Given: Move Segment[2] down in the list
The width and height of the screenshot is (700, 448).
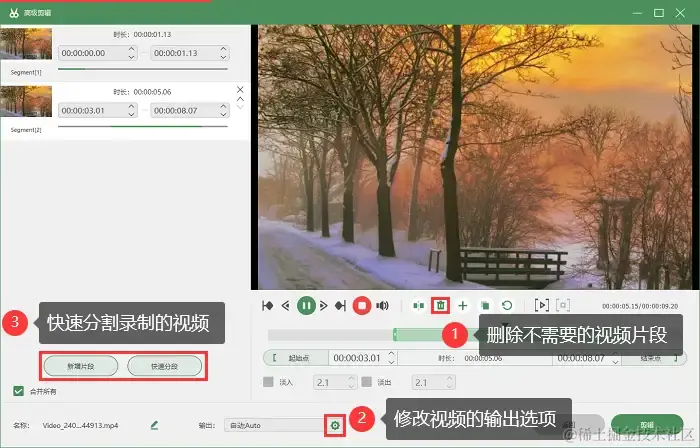Looking at the screenshot, I should (x=240, y=107).
